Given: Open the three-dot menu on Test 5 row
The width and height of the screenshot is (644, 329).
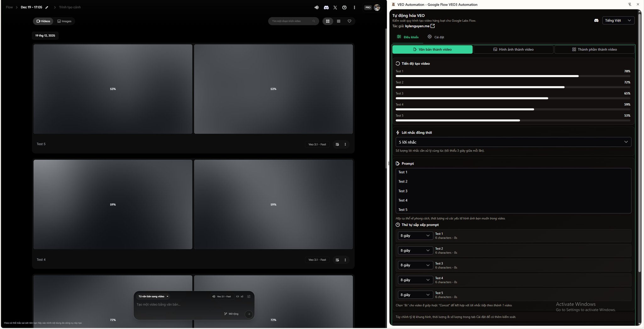Looking at the screenshot, I should (x=345, y=145).
